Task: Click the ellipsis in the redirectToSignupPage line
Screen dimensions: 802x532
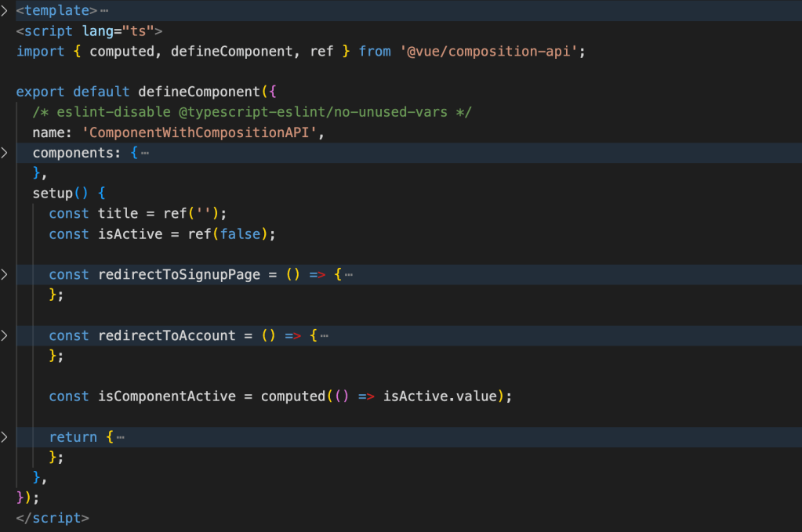Action: pyautogui.click(x=348, y=274)
